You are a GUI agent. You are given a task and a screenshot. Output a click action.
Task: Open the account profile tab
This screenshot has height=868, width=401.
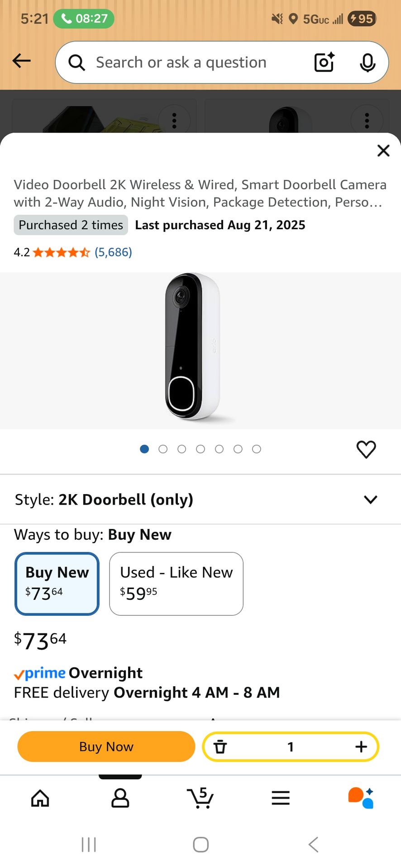tap(120, 798)
